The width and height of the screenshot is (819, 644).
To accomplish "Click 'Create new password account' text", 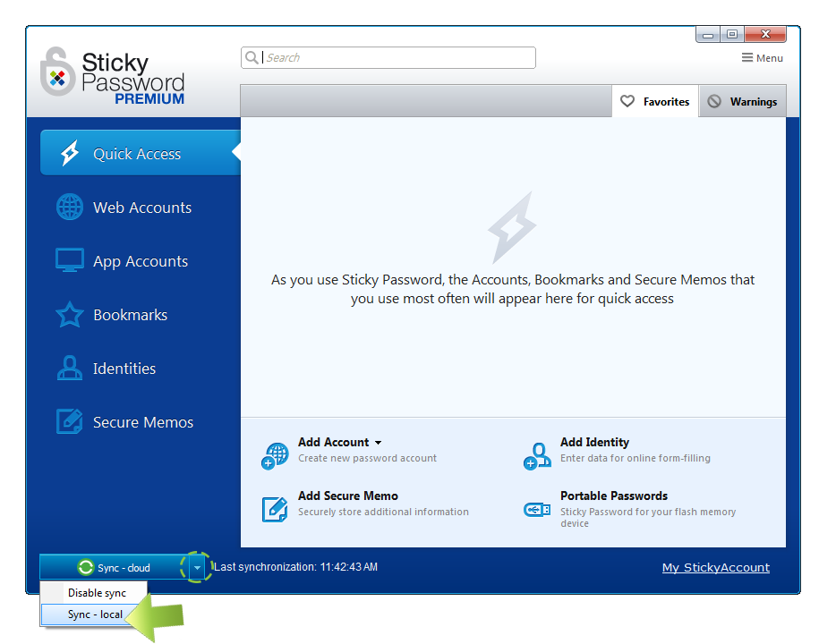I will pyautogui.click(x=367, y=458).
